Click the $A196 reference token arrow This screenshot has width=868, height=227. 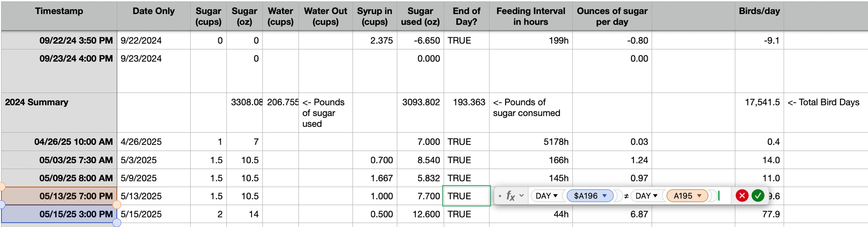tap(605, 196)
